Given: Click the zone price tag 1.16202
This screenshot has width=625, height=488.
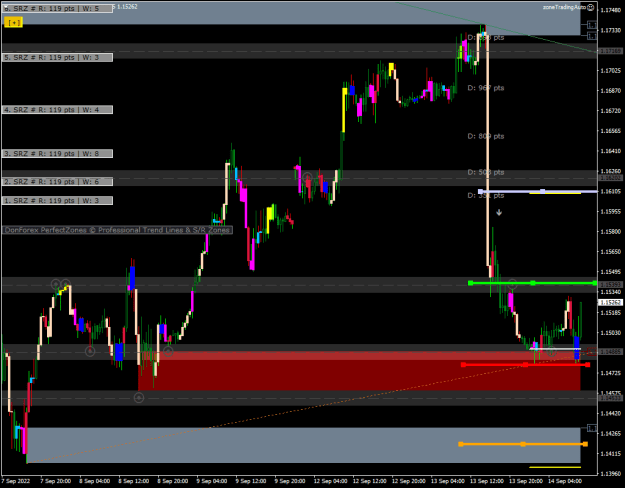Looking at the screenshot, I should pyautogui.click(x=611, y=178).
